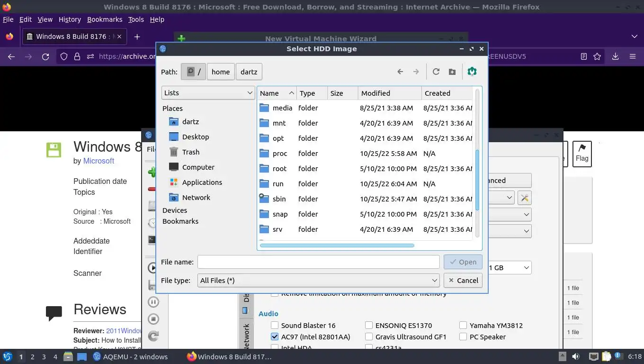Go back in file dialog navigation
Image resolution: width=644 pixels, height=364 pixels.
[400, 72]
